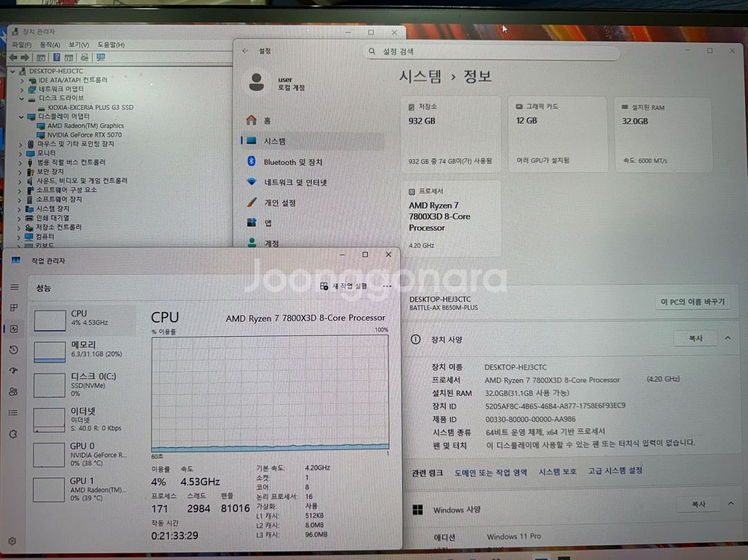Open Startup apps icon in Task Manager sidebar
Image resolution: width=748 pixels, height=560 pixels.
[x=14, y=370]
